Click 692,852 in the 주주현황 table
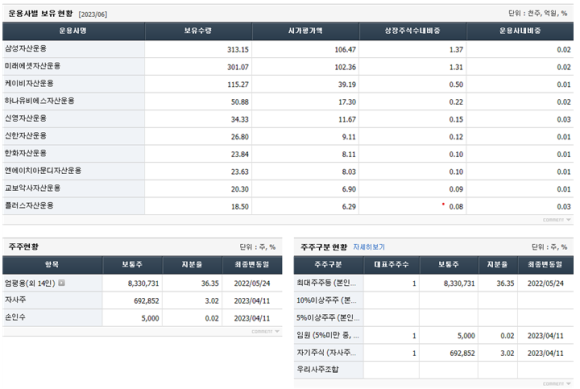Image resolution: width=580 pixels, height=389 pixels. click(146, 301)
